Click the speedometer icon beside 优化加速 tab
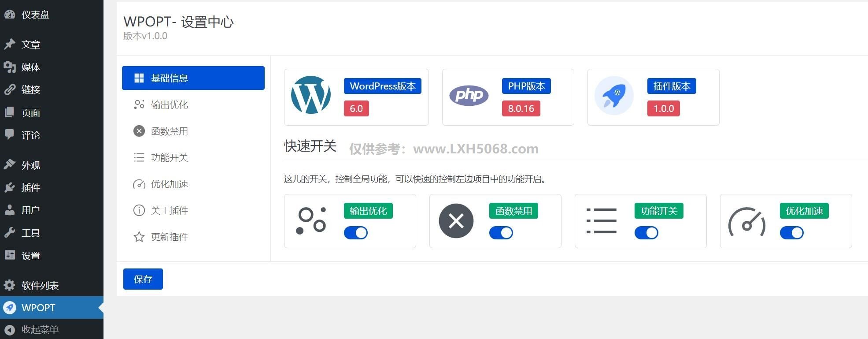 [x=139, y=184]
